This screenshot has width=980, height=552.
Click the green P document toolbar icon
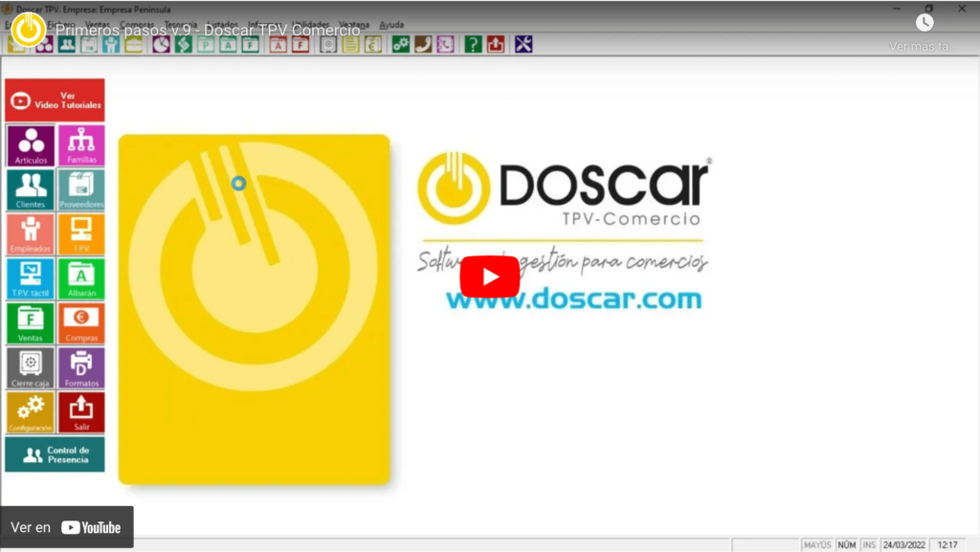pos(206,45)
